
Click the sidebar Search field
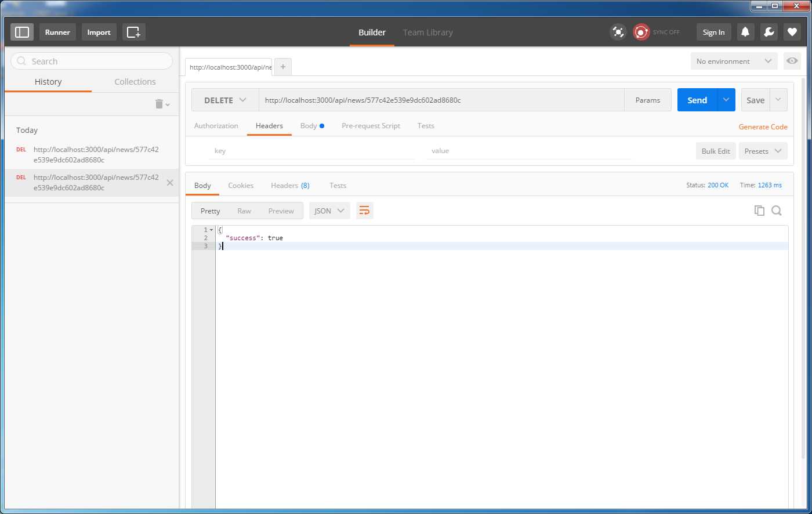click(92, 61)
